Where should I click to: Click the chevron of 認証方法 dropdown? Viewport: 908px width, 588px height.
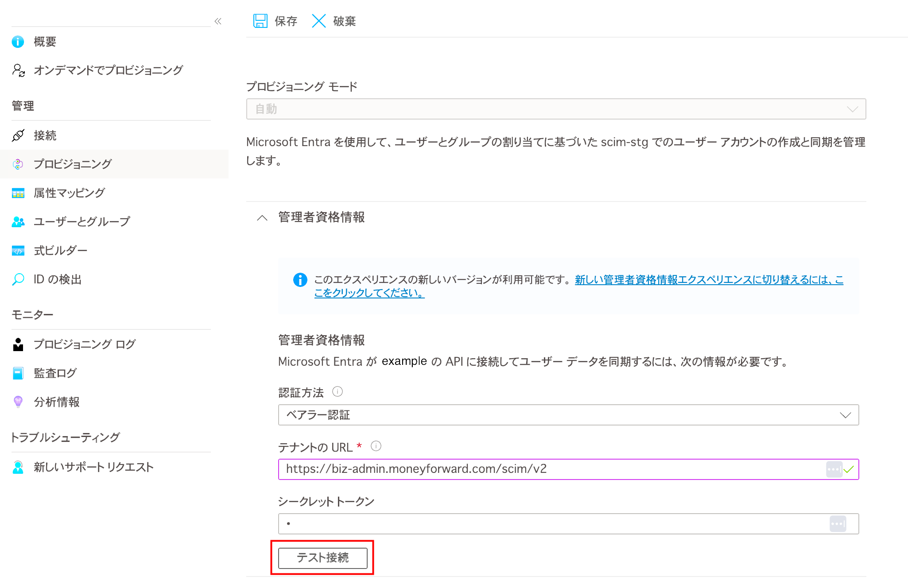point(845,415)
